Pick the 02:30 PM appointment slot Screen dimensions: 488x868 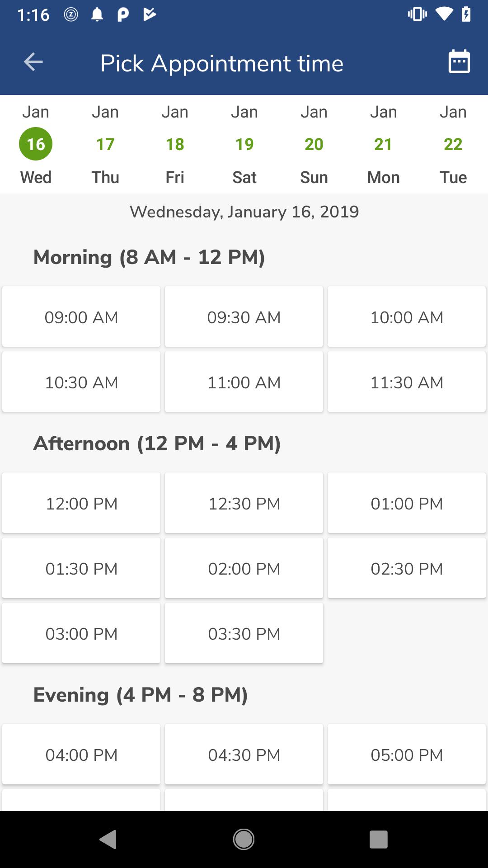pyautogui.click(x=407, y=568)
